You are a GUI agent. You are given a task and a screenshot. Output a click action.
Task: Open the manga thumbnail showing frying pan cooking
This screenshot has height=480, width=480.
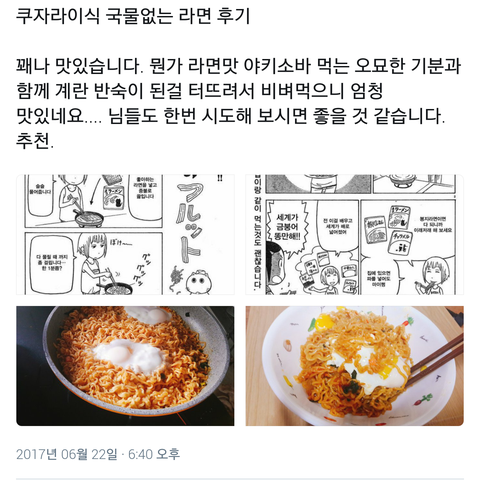[x=125, y=235]
